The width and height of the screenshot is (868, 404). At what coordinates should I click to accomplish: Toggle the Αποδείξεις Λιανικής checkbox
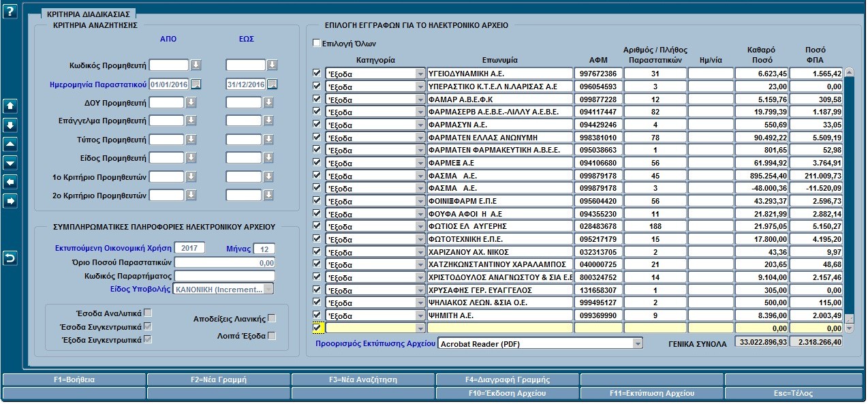click(x=272, y=318)
